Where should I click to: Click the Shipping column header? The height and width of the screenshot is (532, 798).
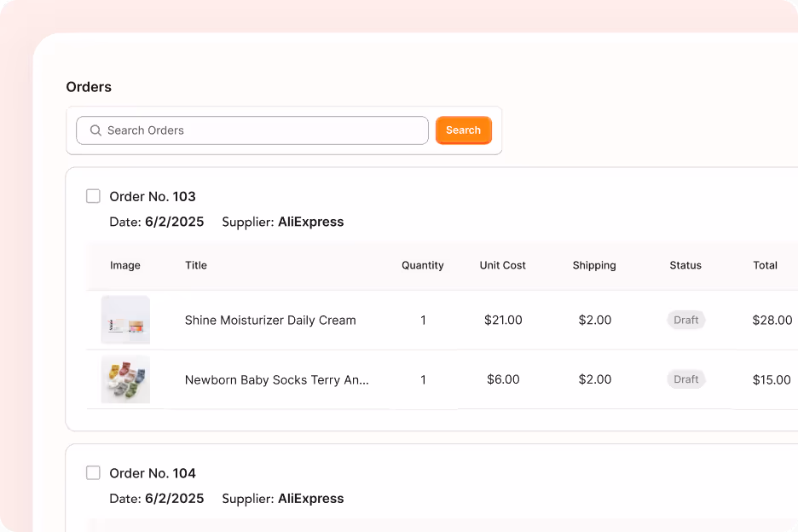(x=594, y=265)
